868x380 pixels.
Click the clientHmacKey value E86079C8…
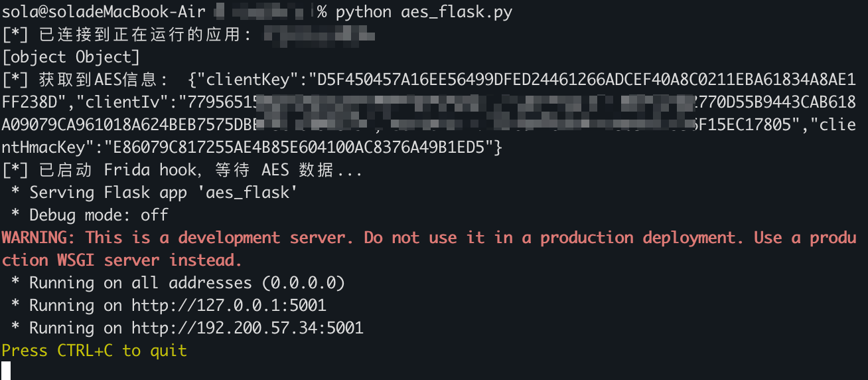(x=303, y=148)
